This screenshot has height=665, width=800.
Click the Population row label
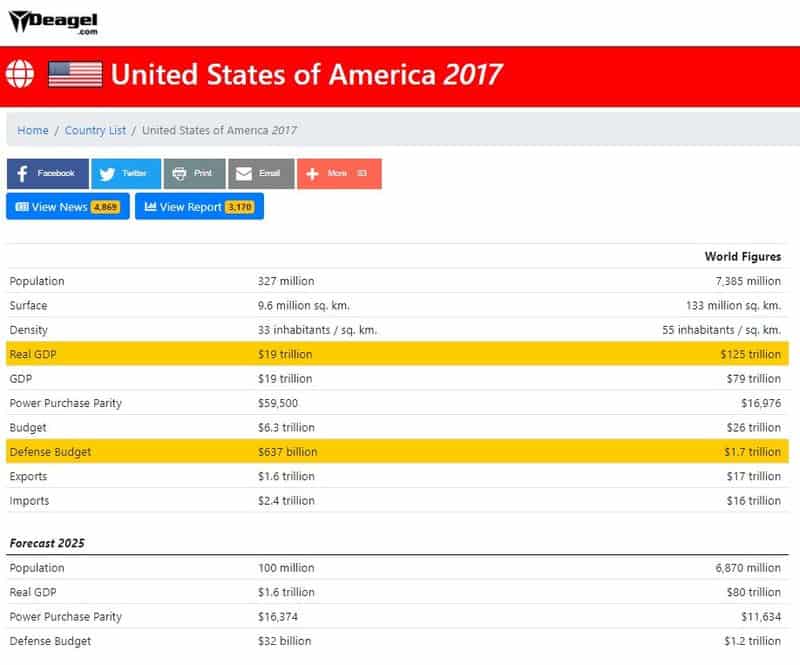pyautogui.click(x=37, y=281)
